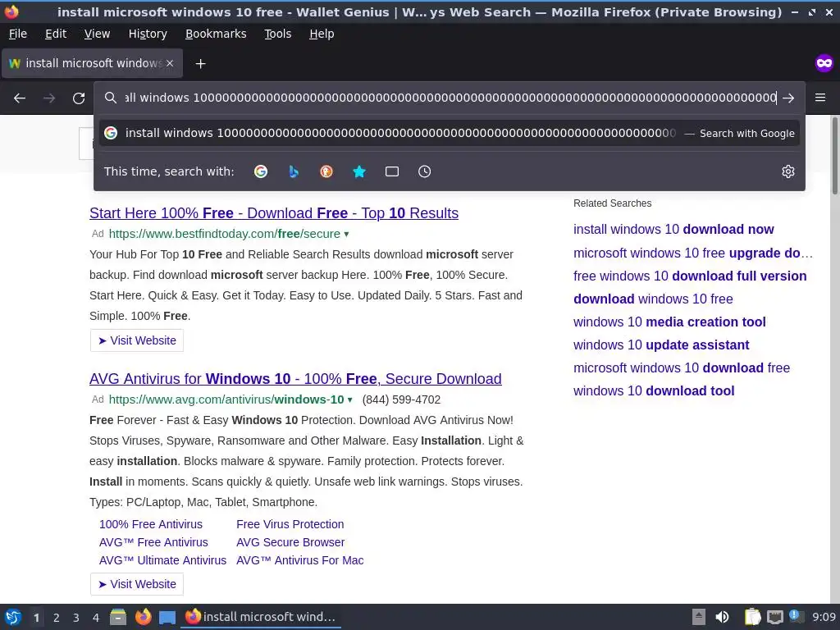The height and width of the screenshot is (630, 840).
Task: Open the Help menu
Action: 322,34
